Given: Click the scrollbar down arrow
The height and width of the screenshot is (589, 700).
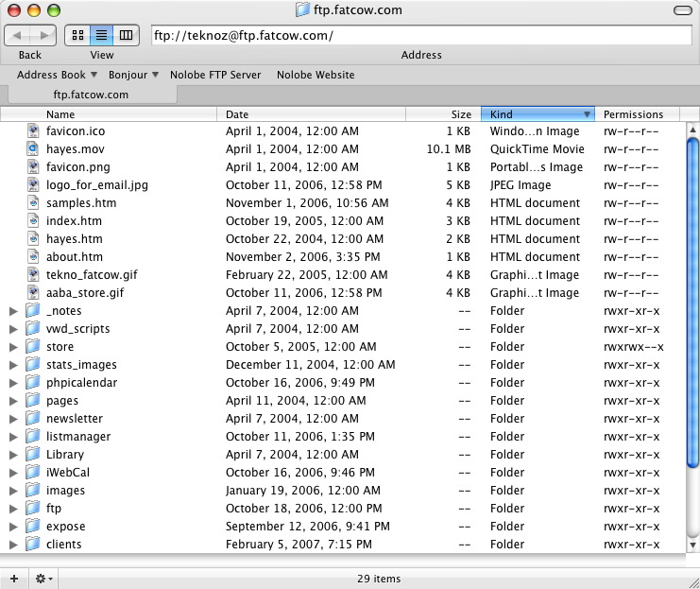Looking at the screenshot, I should [x=692, y=545].
